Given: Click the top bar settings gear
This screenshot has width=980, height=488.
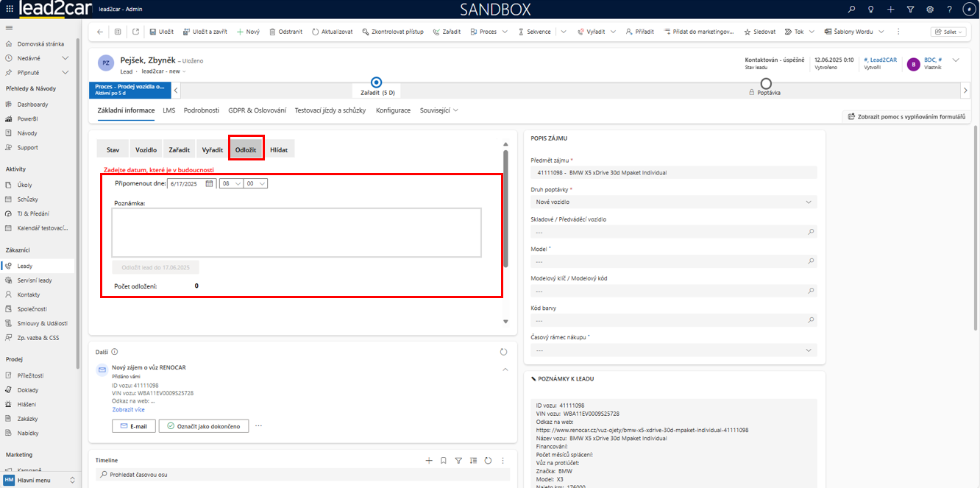Looking at the screenshot, I should (x=930, y=10).
